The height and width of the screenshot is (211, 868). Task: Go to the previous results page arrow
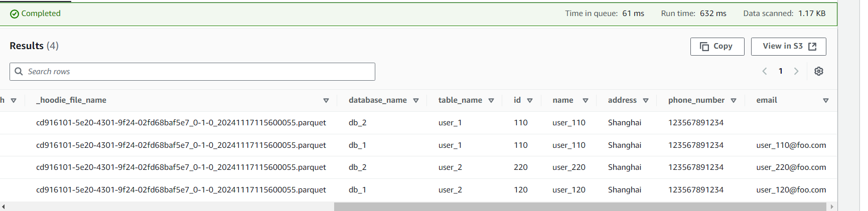tap(765, 71)
